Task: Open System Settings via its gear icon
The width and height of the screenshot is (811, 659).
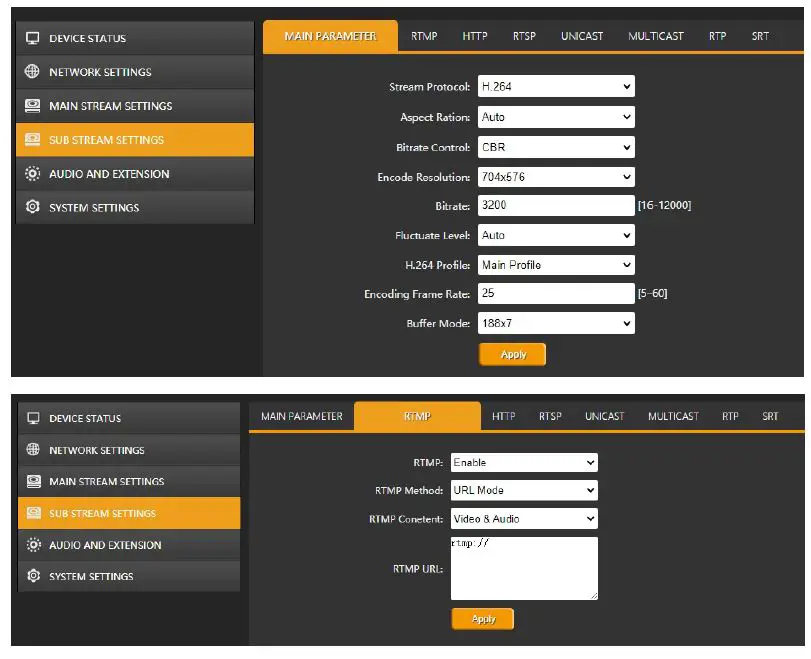Action: 34,207
